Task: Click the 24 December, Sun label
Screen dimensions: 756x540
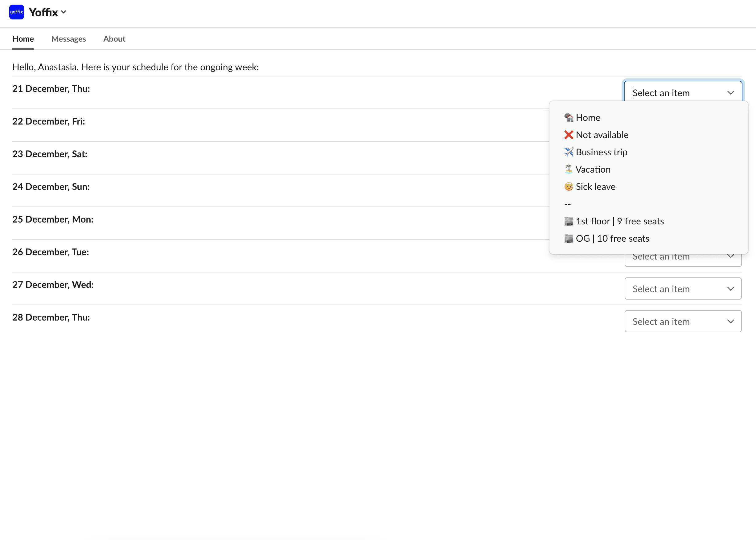Action: [x=51, y=186]
